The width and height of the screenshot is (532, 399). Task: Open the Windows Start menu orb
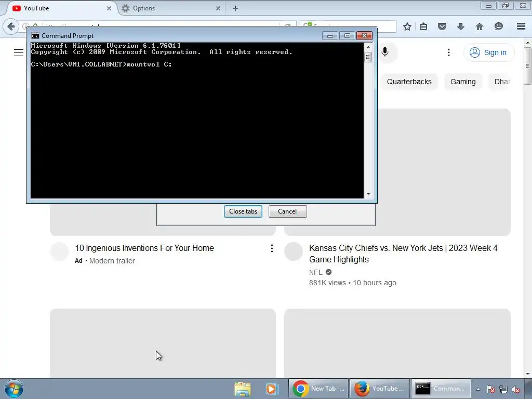(x=14, y=389)
